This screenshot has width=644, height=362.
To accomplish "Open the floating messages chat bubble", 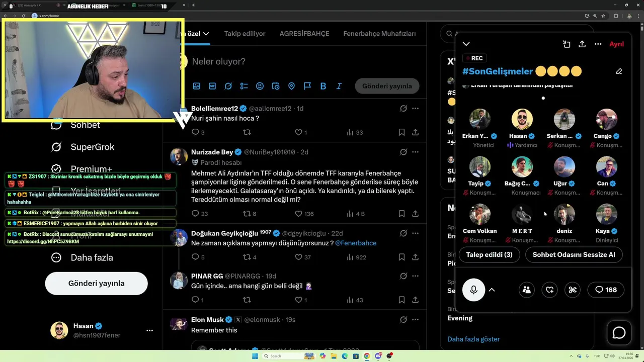I will [x=619, y=333].
